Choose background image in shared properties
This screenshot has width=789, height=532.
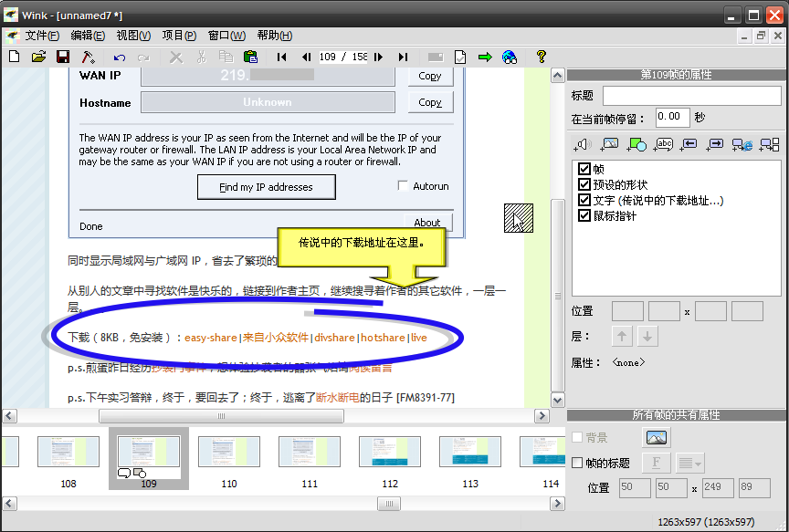[657, 437]
